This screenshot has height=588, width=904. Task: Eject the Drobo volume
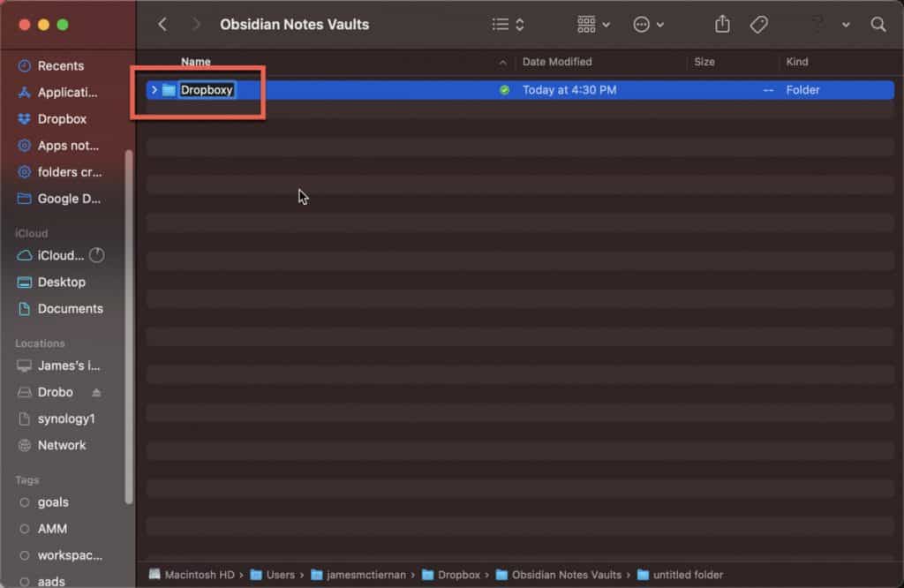click(96, 393)
